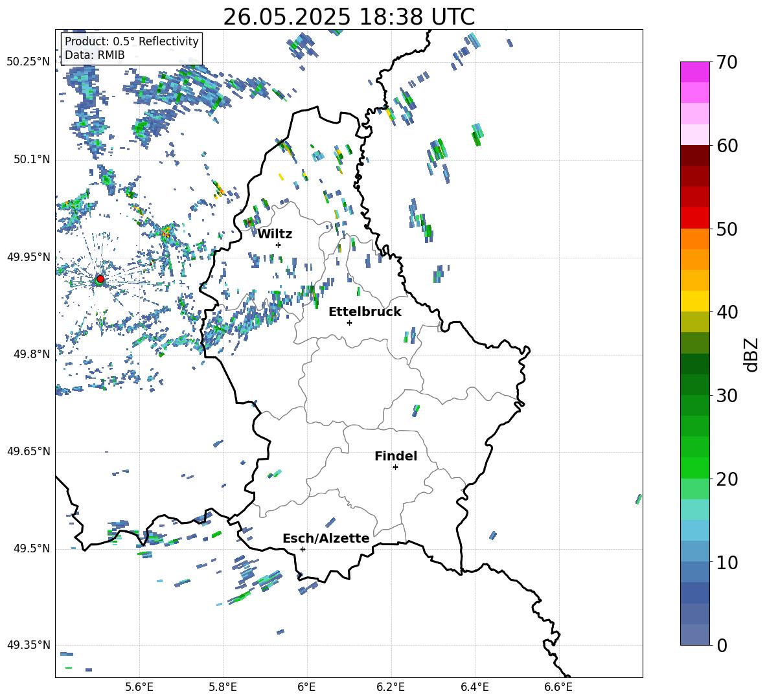
Task: Click the 20 tick on the colorbar
Action: click(x=727, y=479)
